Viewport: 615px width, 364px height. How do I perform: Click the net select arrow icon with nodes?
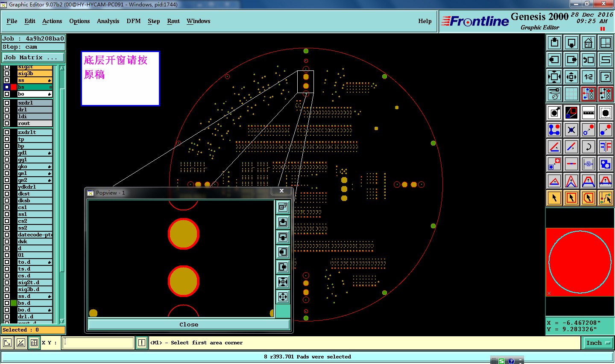(x=606, y=198)
